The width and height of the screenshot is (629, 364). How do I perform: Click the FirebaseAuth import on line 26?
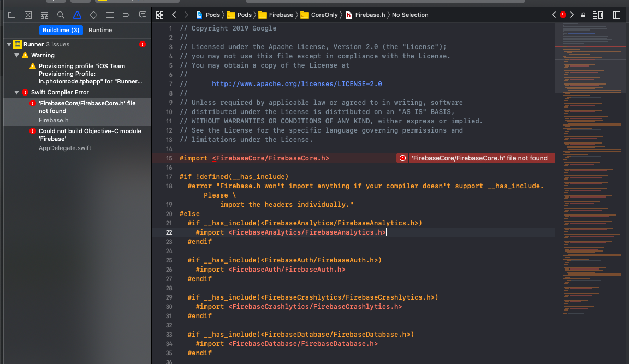tap(270, 270)
